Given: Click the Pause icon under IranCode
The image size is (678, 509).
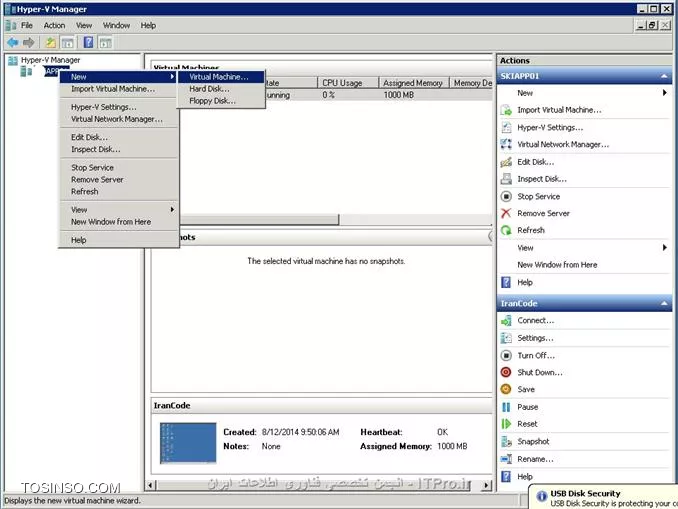Looking at the screenshot, I should point(506,407).
